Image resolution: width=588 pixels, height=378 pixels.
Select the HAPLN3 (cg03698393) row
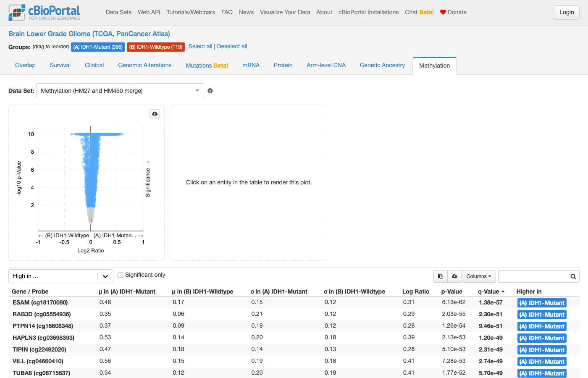(x=294, y=338)
